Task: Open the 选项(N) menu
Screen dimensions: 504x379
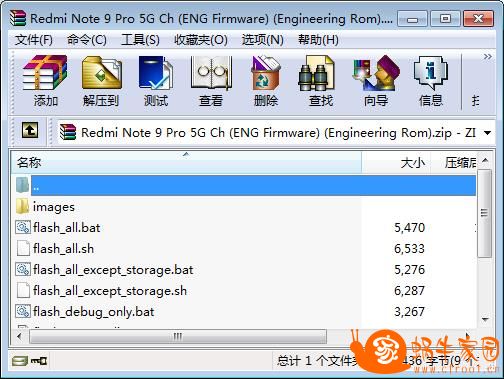Action: (x=263, y=40)
